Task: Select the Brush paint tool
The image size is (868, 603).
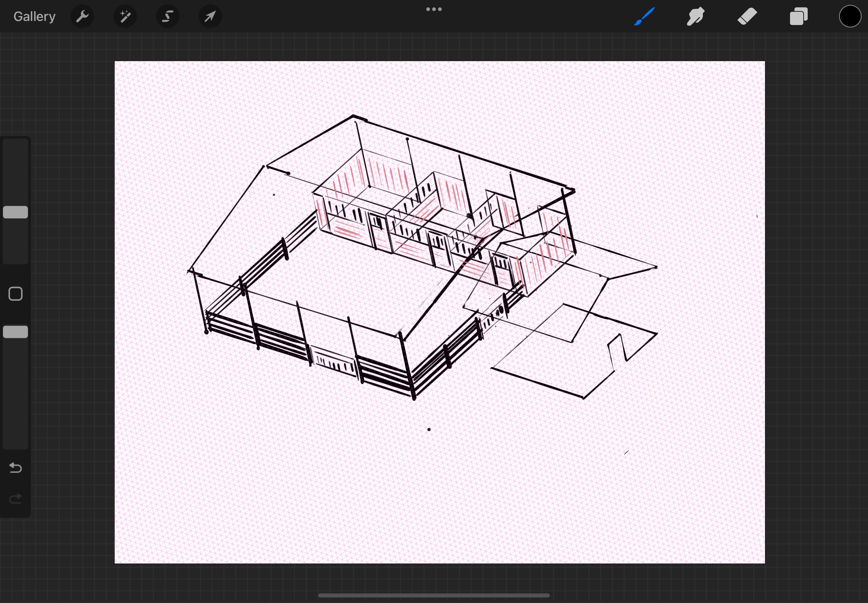Action: point(644,16)
